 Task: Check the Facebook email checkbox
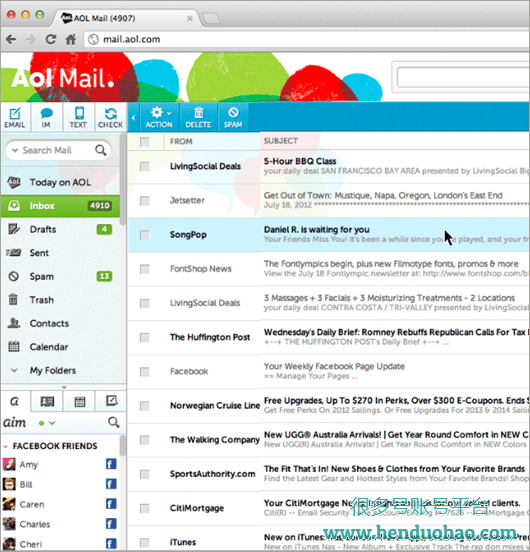click(x=144, y=372)
